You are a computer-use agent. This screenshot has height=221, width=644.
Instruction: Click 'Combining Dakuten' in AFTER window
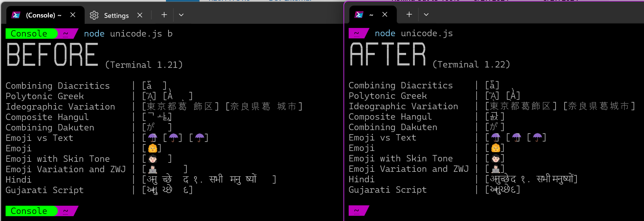pyautogui.click(x=393, y=127)
